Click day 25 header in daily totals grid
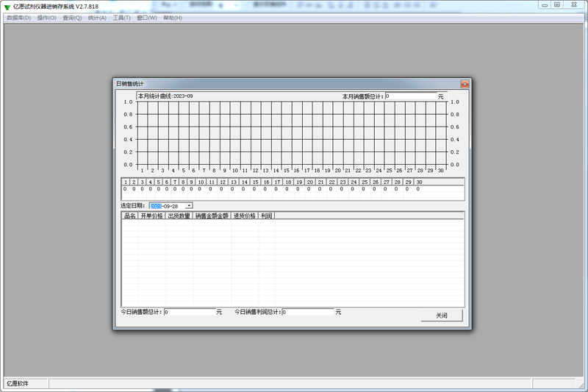Screen dimensions: 588x392 [x=365, y=182]
